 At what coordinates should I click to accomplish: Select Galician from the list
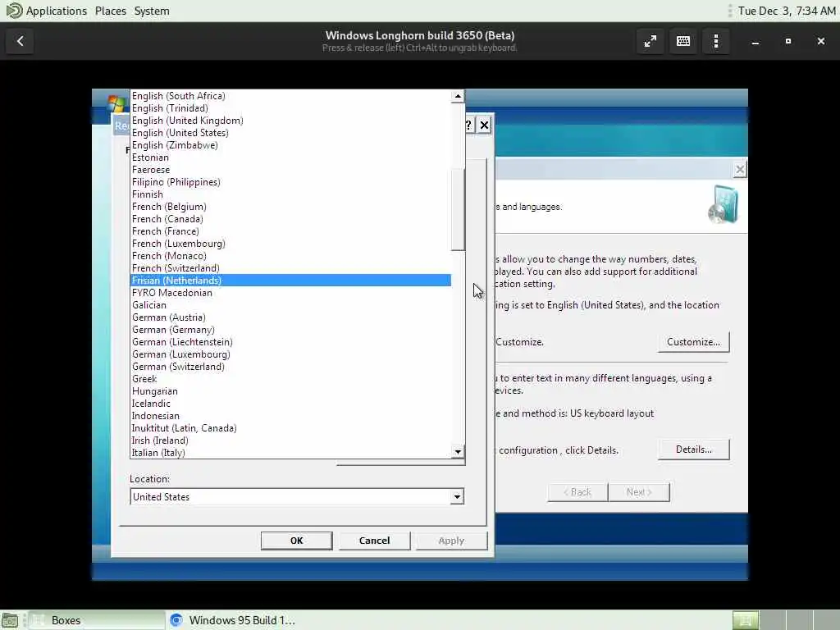[291, 305]
